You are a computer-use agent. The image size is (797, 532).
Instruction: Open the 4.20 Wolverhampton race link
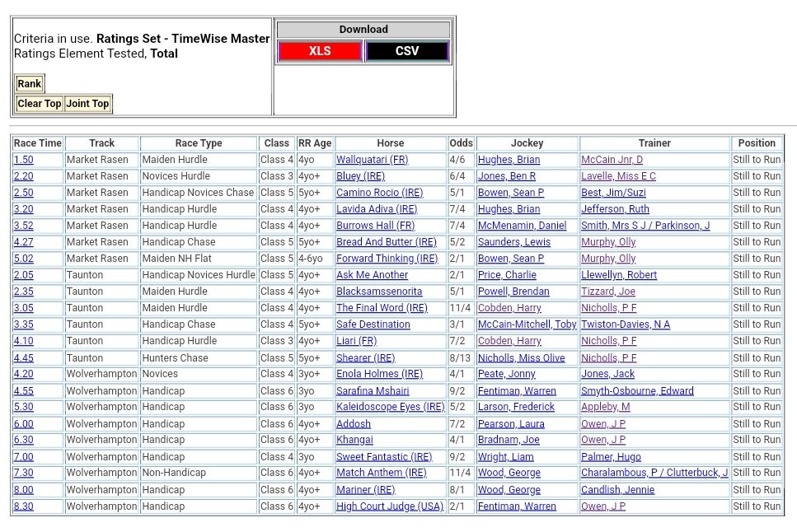[23, 374]
